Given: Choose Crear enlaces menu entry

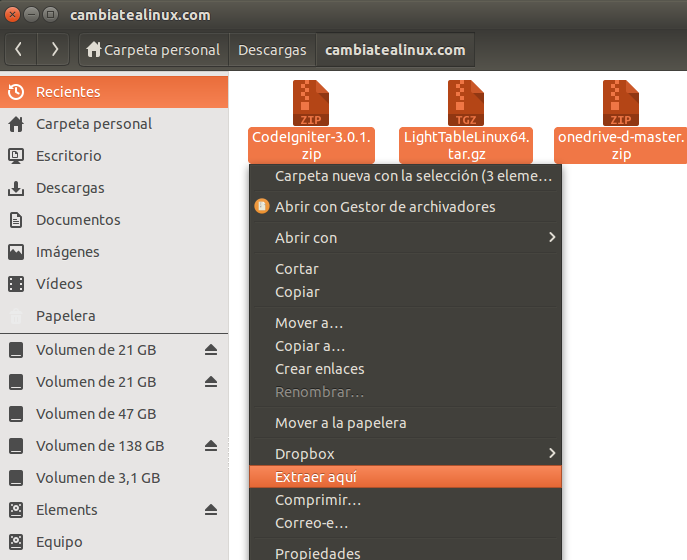Looking at the screenshot, I should (x=405, y=369).
